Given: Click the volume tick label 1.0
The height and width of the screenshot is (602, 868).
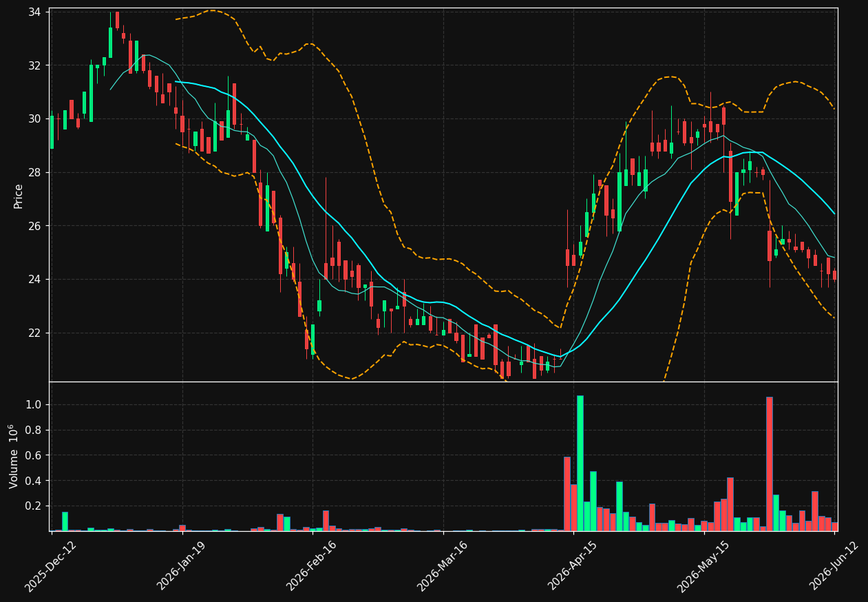Looking at the screenshot, I should [34, 405].
